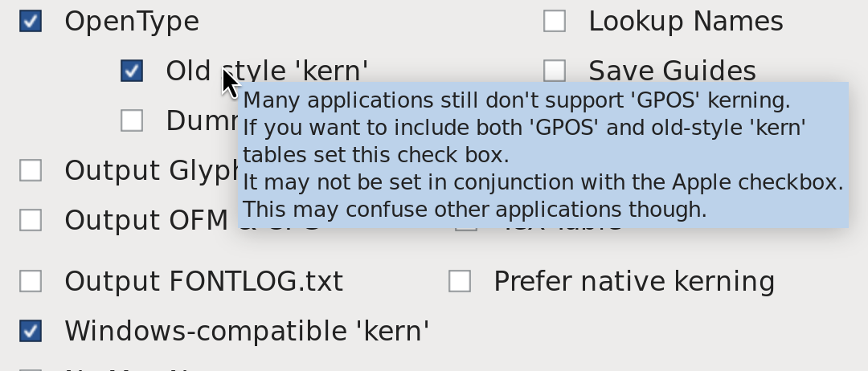Click the 'Lookup Names' label text

tap(686, 21)
